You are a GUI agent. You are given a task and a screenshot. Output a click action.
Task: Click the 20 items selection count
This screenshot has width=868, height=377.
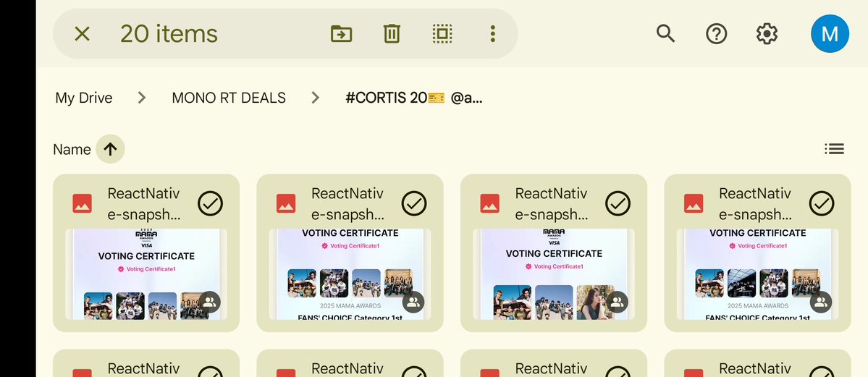pos(169,34)
